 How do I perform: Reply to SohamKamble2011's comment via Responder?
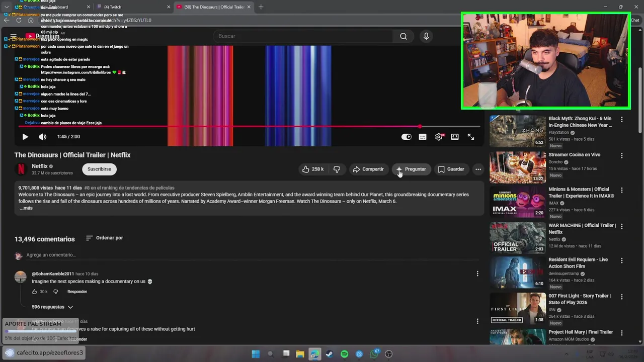click(77, 292)
